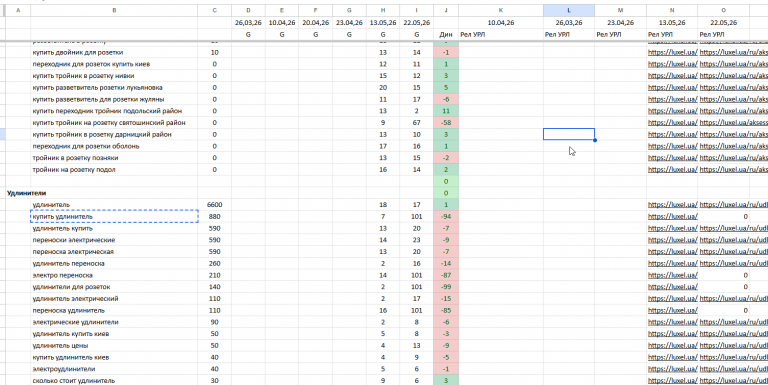
Task: Select column L header
Action: pos(569,11)
